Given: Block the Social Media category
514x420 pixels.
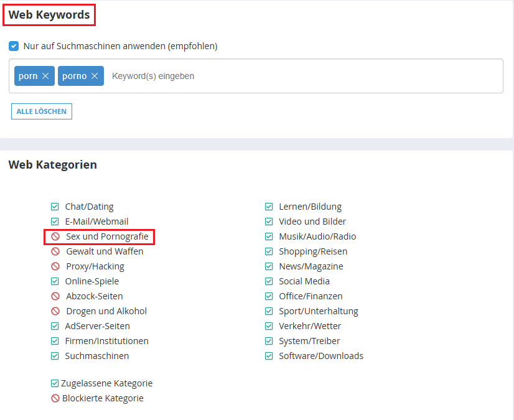Looking at the screenshot, I should (x=269, y=281).
